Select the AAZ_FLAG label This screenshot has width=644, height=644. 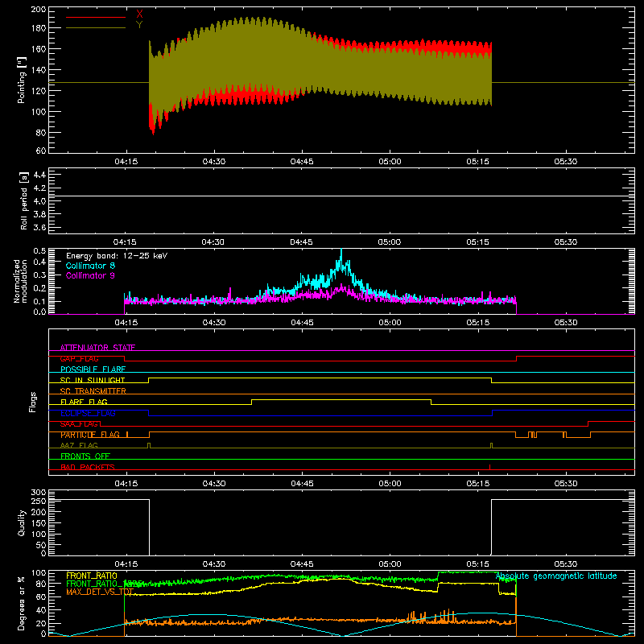[79, 445]
